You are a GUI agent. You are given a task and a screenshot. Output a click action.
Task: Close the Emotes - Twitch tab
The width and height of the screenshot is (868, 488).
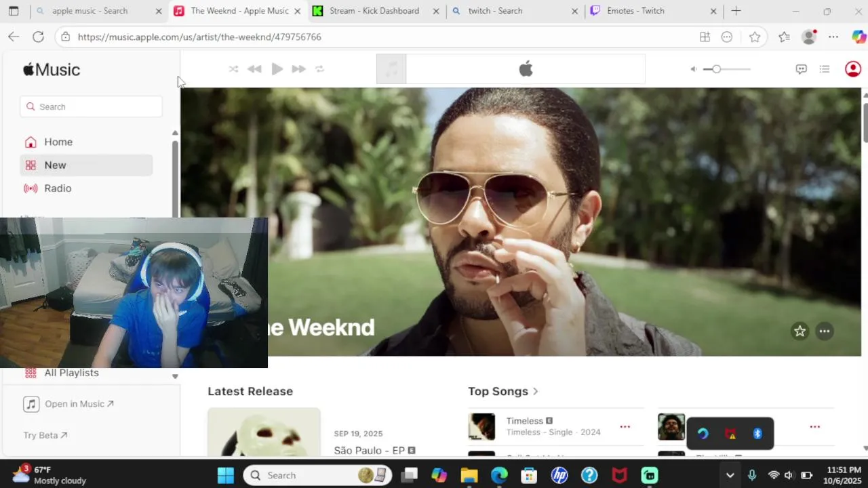(713, 11)
